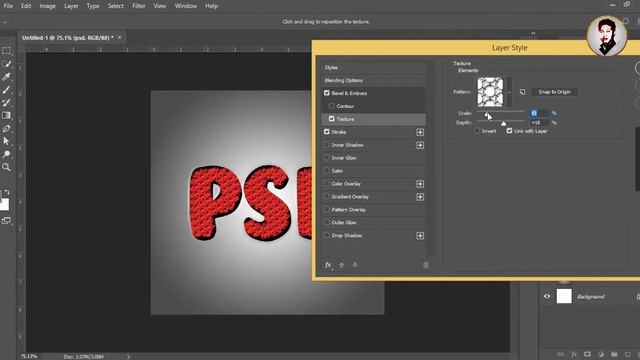The width and height of the screenshot is (640, 360).
Task: Move effect up arrow in Layer Style
Action: tap(342, 265)
